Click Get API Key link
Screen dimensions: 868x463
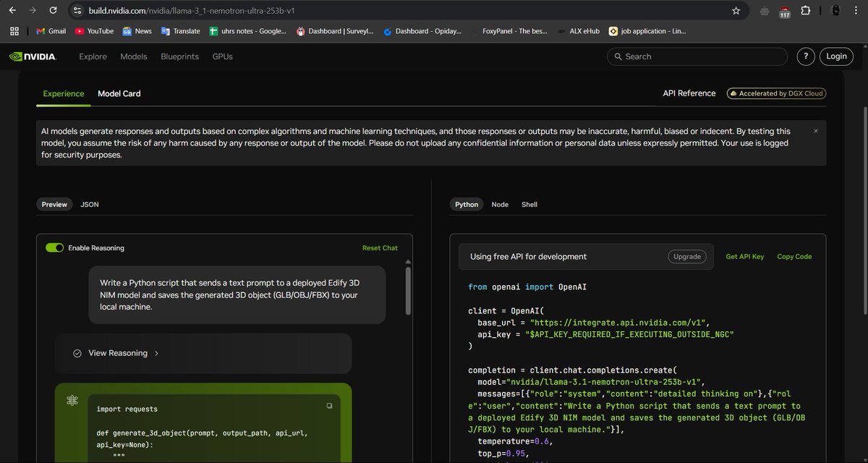click(744, 257)
